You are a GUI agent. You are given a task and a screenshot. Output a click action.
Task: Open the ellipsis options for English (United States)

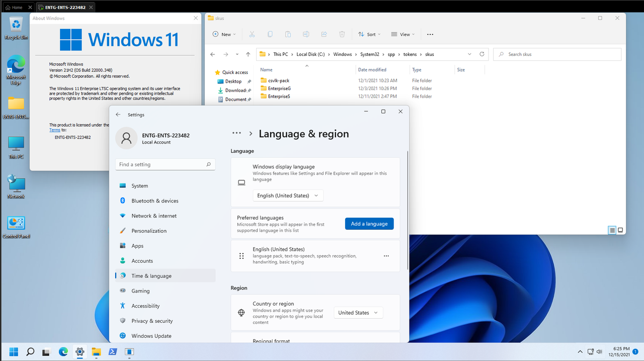(386, 256)
